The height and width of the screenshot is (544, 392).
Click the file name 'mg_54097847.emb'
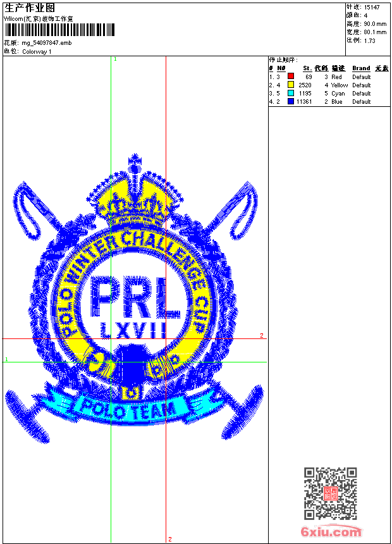(x=47, y=43)
